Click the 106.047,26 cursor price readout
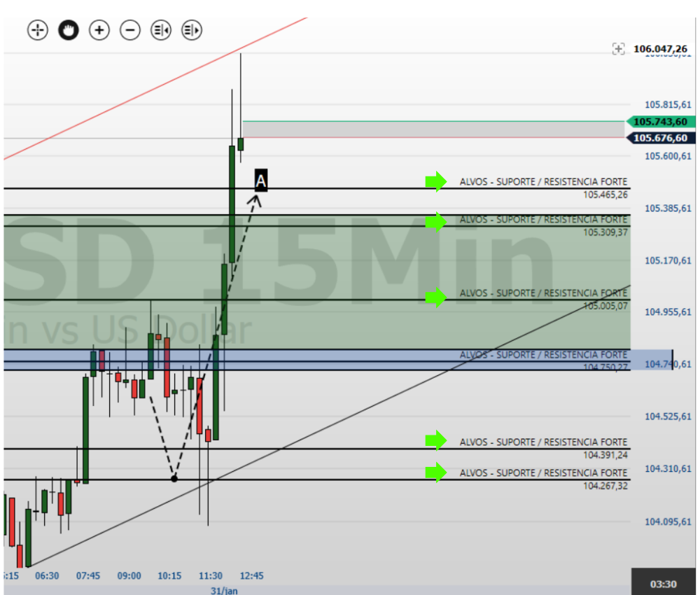 click(660, 49)
